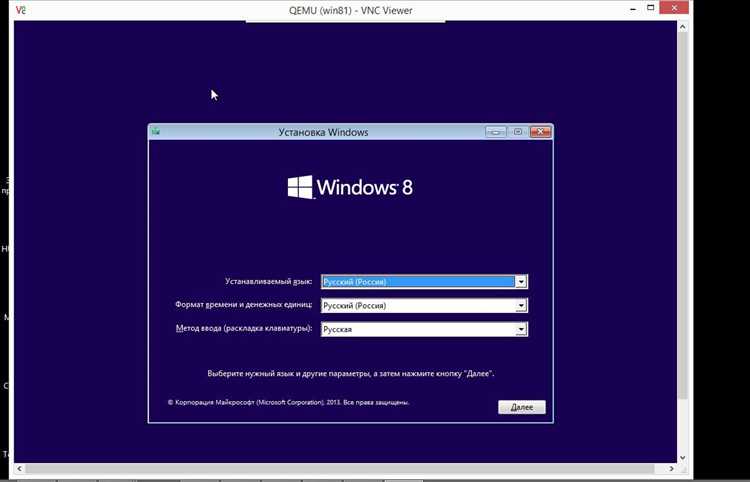Viewport: 750px width, 482px height.
Task: Click the horizontal scrollbar left arrow
Action: (x=20, y=469)
